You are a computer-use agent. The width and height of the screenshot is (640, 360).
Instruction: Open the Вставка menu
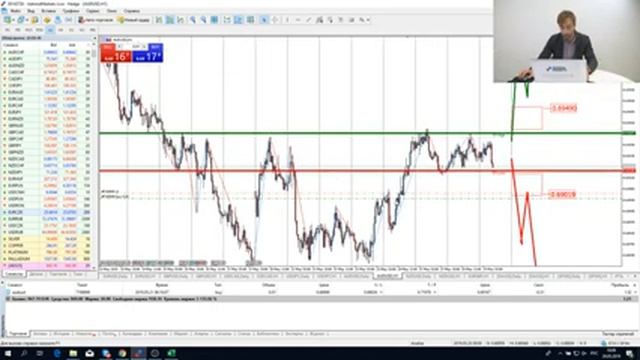coord(49,11)
